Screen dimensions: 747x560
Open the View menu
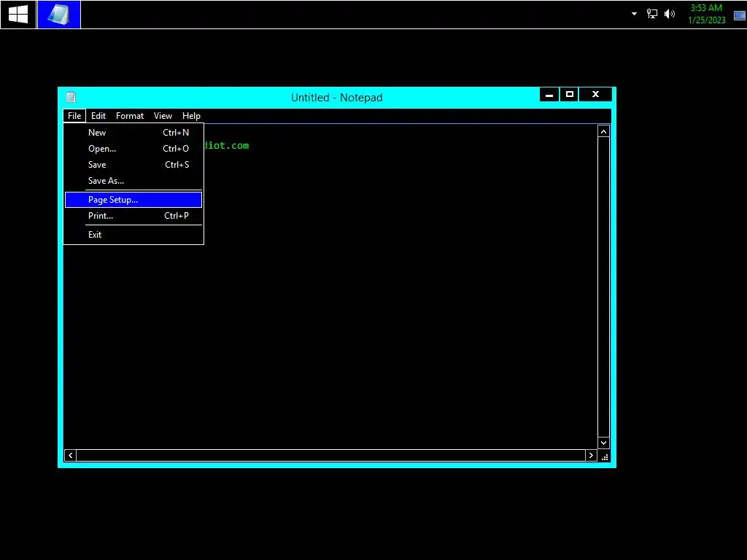(163, 116)
